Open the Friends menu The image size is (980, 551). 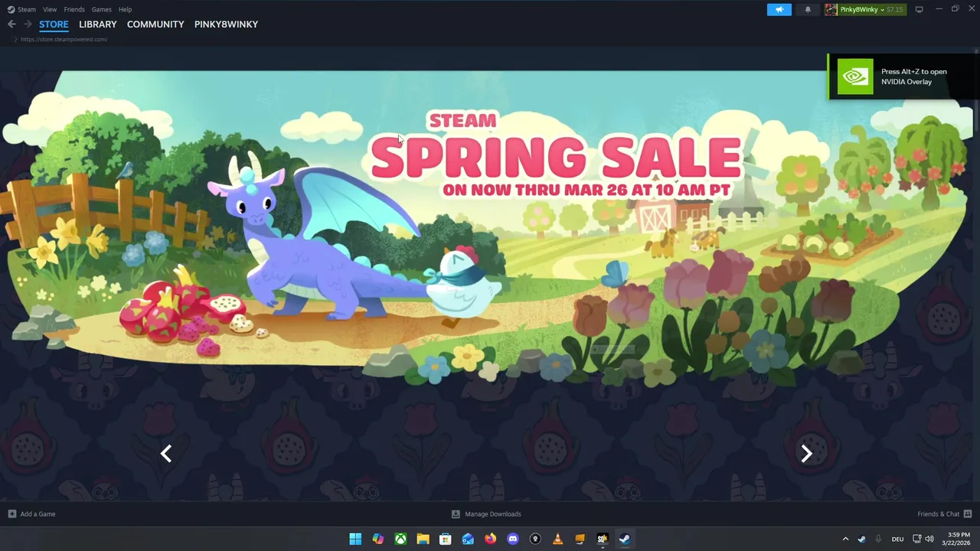74,9
